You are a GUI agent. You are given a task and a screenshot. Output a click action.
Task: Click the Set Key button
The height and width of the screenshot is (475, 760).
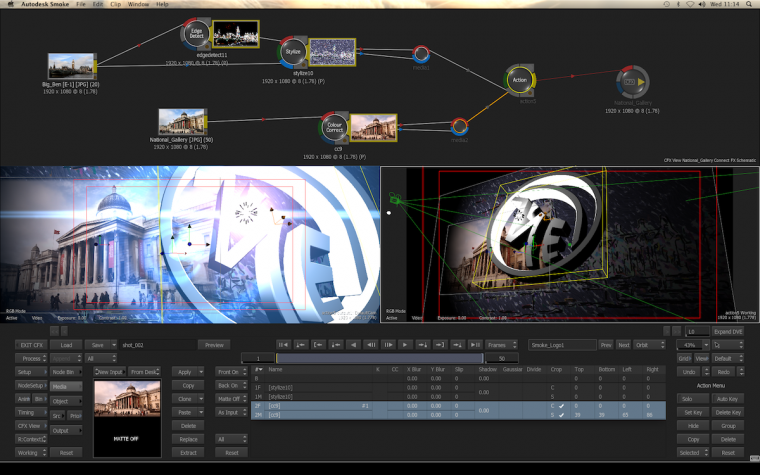click(693, 412)
